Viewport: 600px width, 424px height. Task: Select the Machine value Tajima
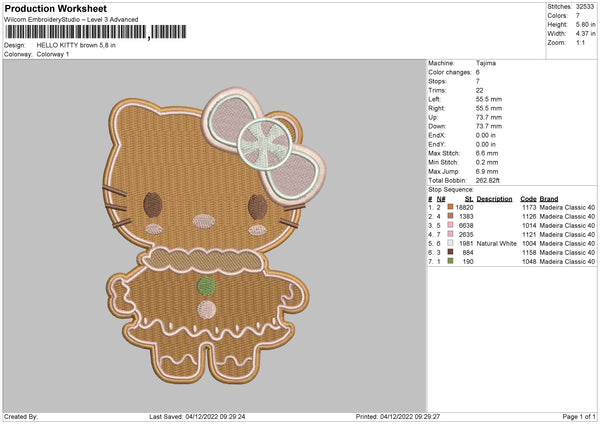(486, 63)
